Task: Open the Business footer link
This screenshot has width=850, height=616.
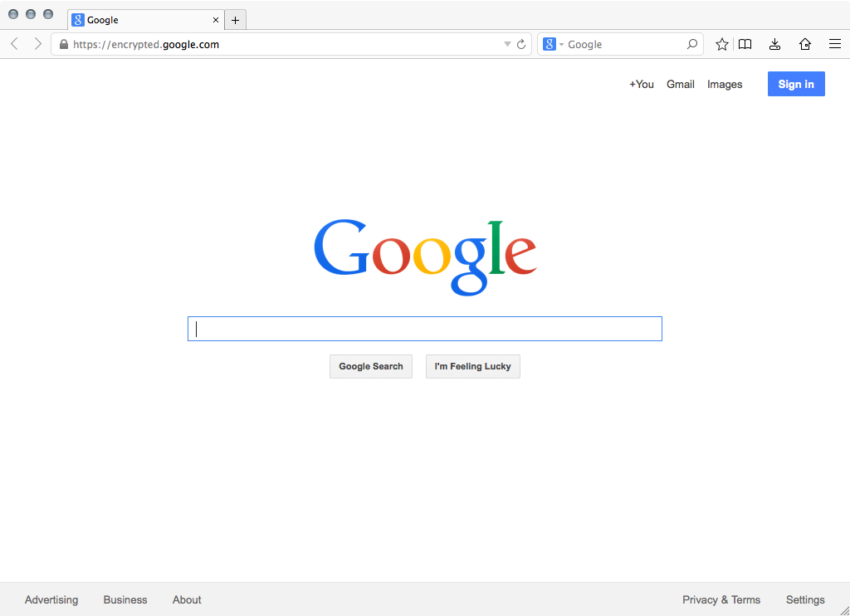Action: click(125, 599)
